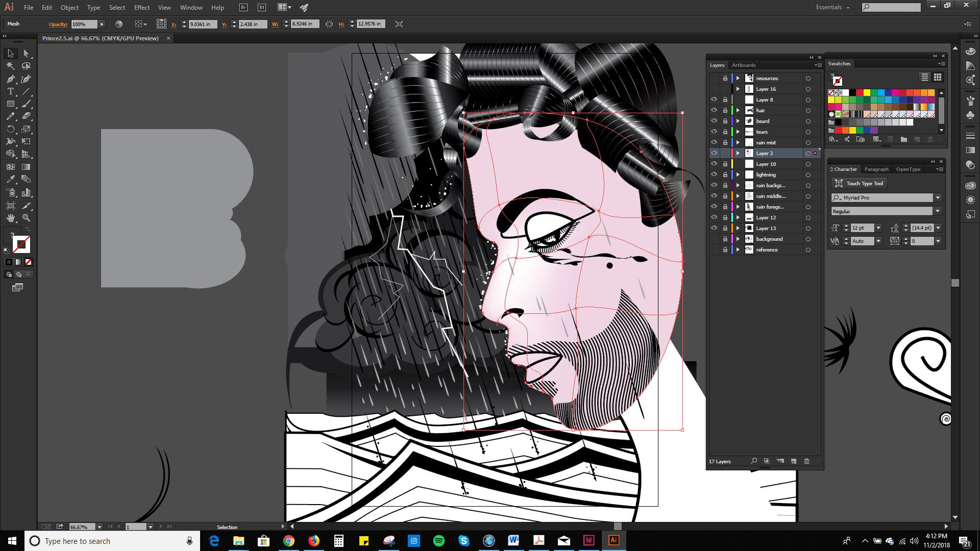Toggle visibility of the lightning layer
Viewport: 980px width, 551px height.
[x=714, y=174]
